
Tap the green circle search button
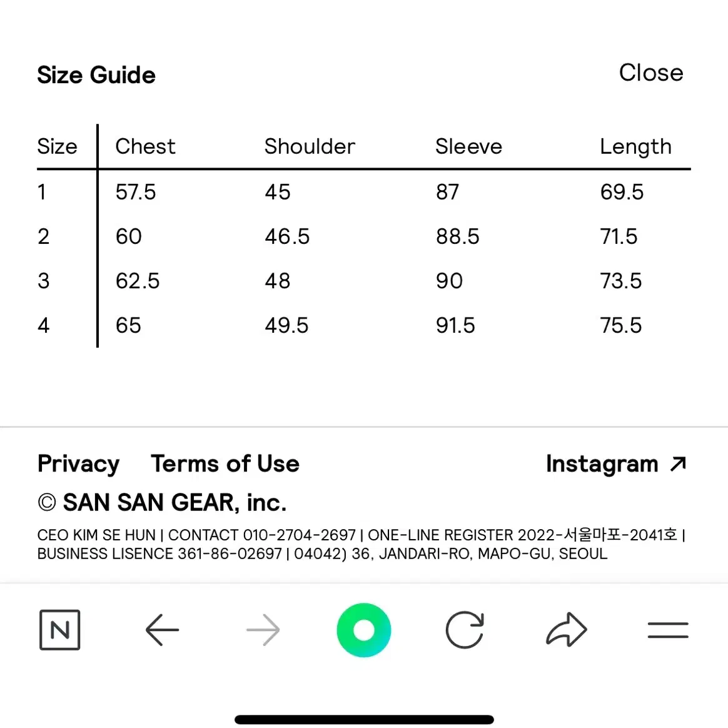(364, 630)
